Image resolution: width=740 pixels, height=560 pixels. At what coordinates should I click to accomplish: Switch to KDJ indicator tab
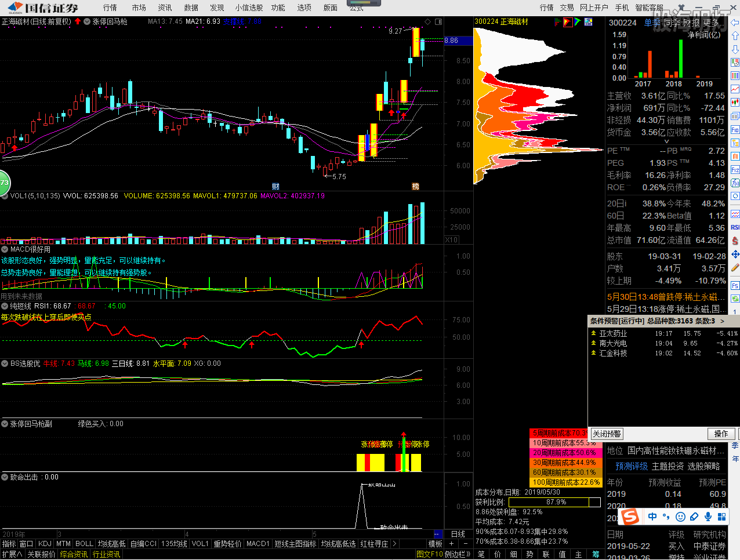tap(45, 544)
